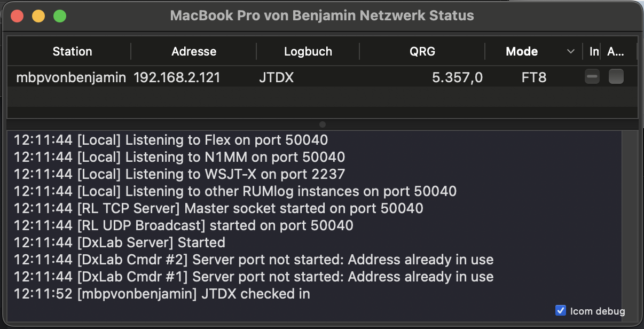Click the QRG column header

click(x=422, y=51)
